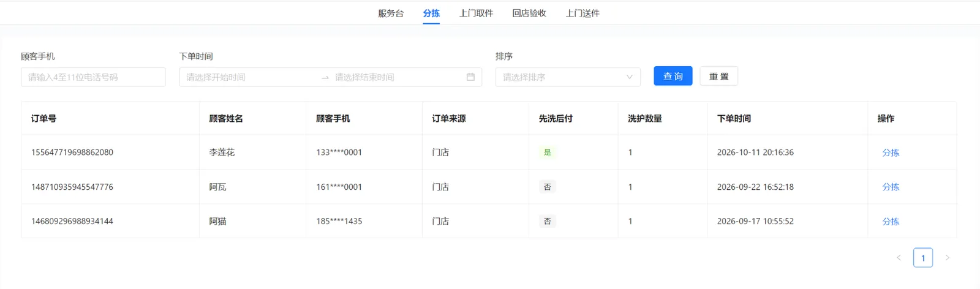Open the 回店验收 tab
The image size is (980, 289).
point(529,13)
